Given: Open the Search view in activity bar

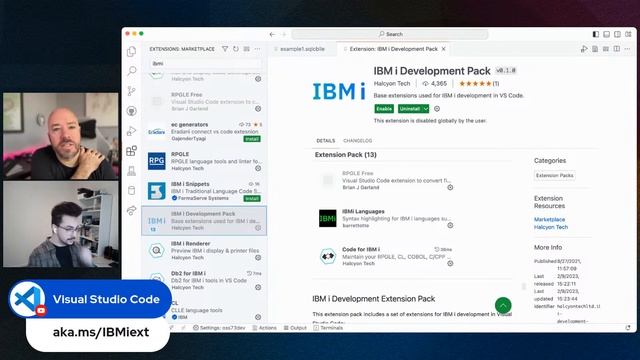Looking at the screenshot, I should click(131, 71).
